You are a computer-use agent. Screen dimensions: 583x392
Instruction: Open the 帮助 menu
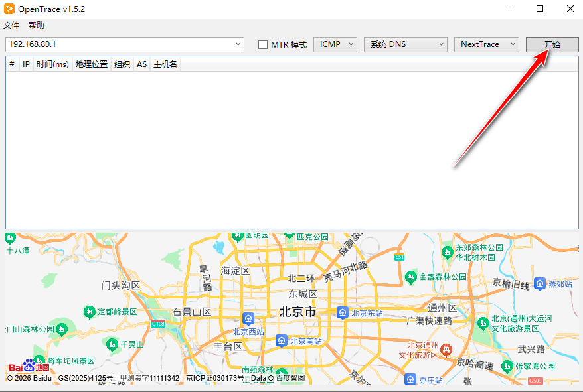coord(37,25)
